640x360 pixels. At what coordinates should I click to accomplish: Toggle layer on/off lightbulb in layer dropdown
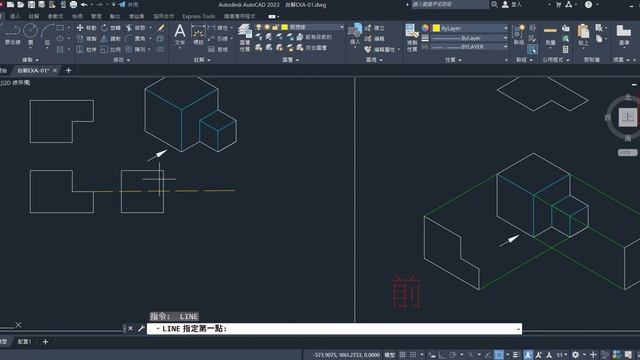point(258,27)
